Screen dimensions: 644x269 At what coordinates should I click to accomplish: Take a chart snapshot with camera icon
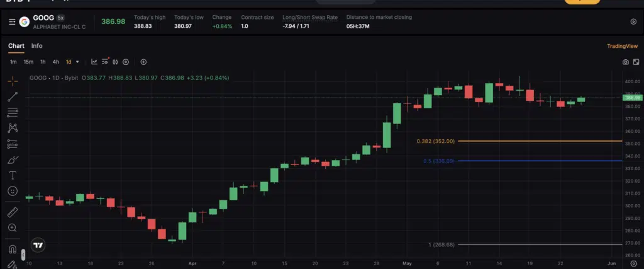[625, 62]
